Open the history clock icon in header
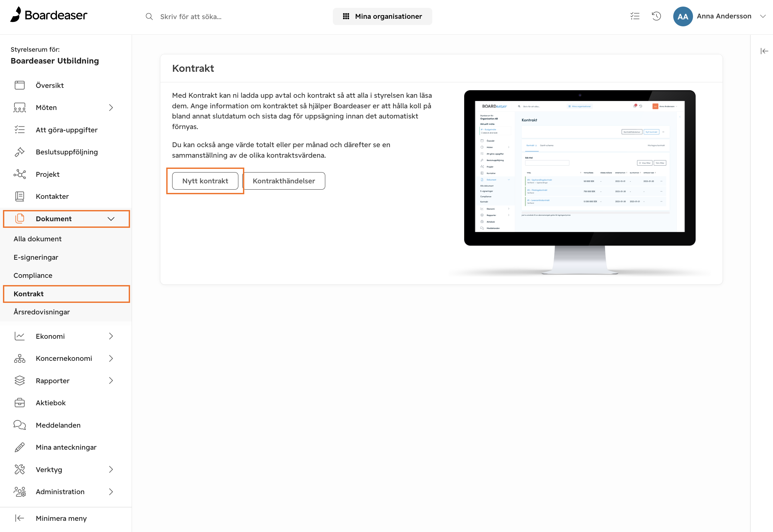The image size is (773, 532). pos(656,16)
